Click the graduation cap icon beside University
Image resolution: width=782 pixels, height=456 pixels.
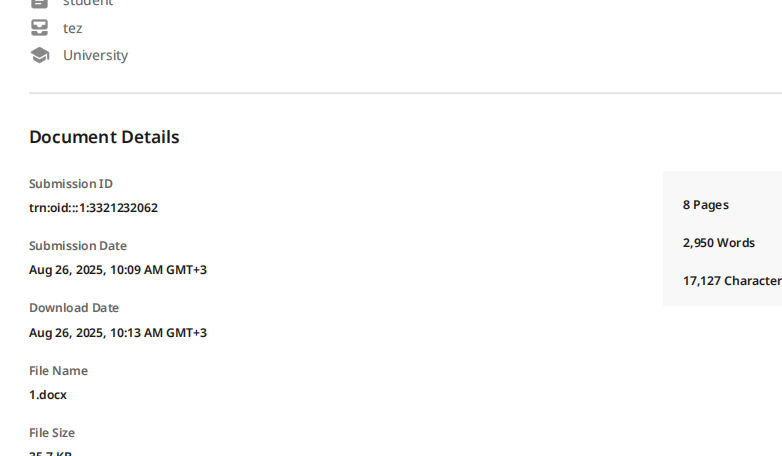pos(39,55)
